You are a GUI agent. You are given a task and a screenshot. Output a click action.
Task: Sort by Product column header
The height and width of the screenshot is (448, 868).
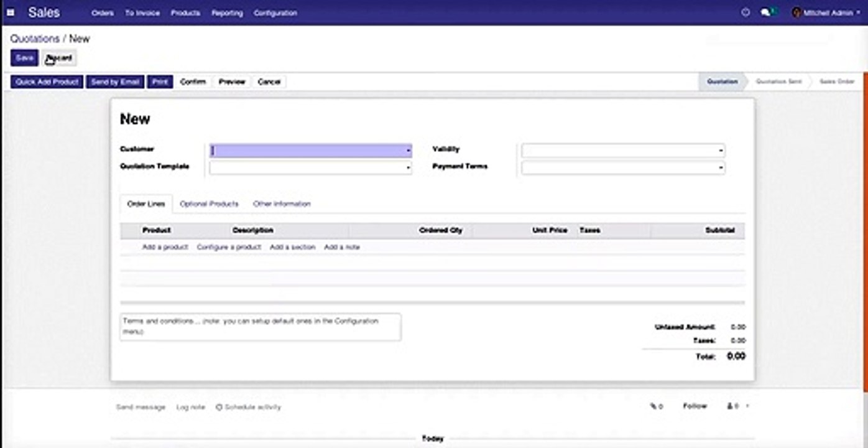[x=157, y=230]
